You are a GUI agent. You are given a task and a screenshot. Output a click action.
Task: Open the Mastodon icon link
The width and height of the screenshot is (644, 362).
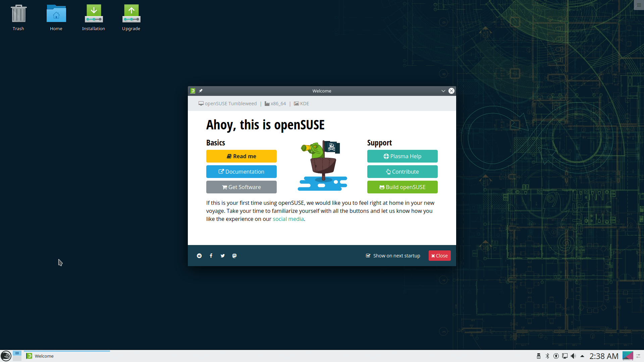[234, 256]
